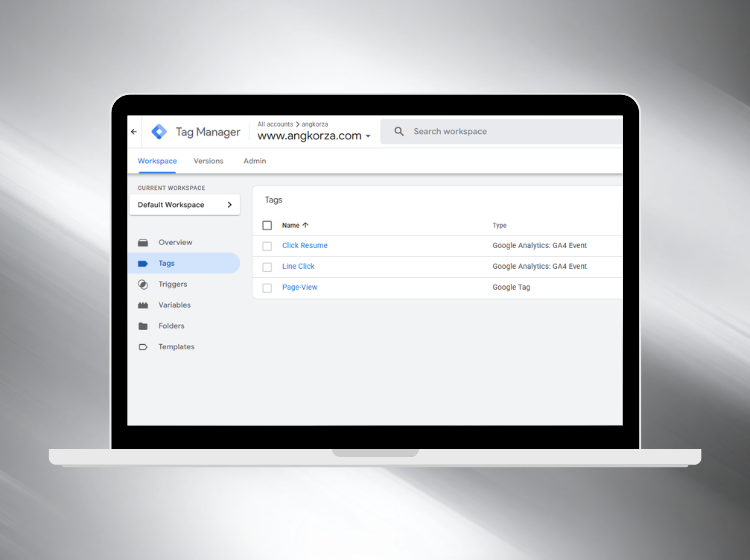750x560 pixels.
Task: Click the back arrow icon
Action: coord(134,131)
